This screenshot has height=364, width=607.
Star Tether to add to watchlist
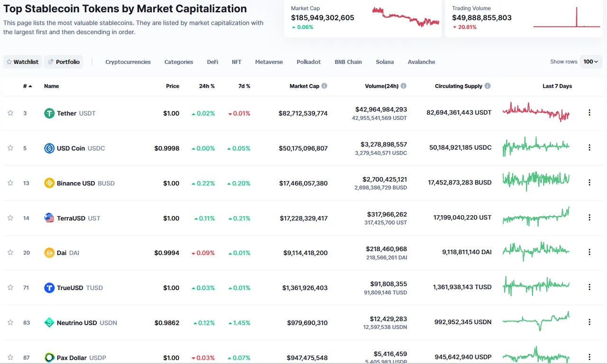tap(10, 113)
